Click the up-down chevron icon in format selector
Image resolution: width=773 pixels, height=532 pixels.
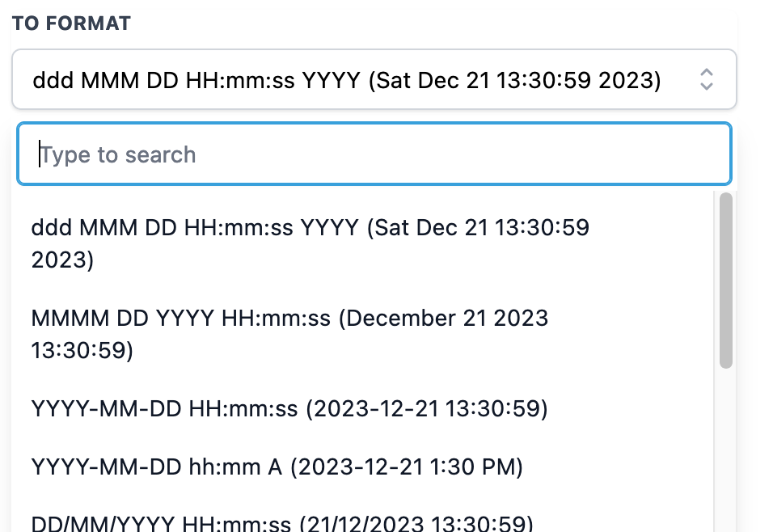pyautogui.click(x=707, y=79)
